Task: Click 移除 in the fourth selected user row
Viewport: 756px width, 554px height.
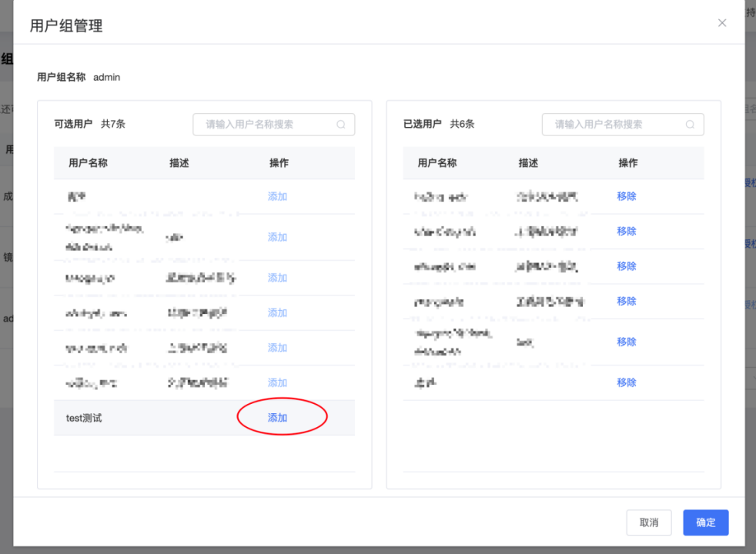Action: point(627,301)
